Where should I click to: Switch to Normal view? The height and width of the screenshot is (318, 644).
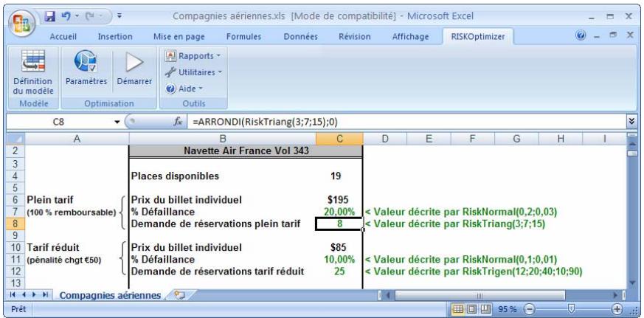(458, 308)
